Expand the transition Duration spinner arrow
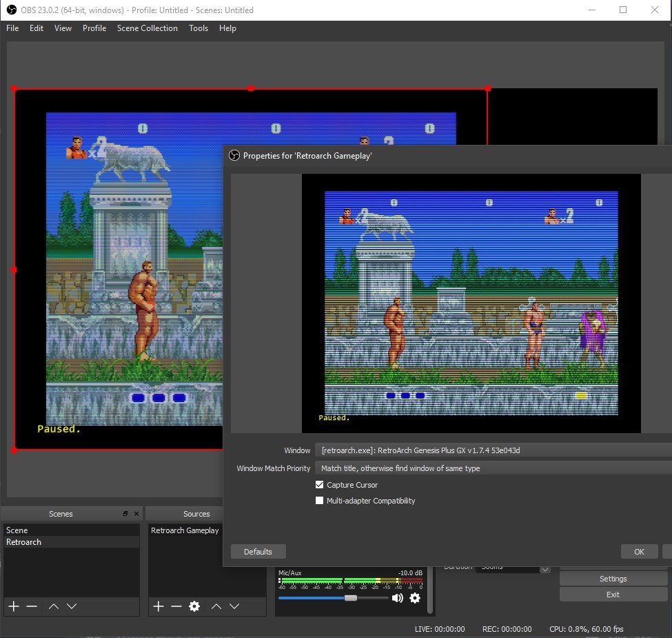672x638 pixels. click(544, 570)
